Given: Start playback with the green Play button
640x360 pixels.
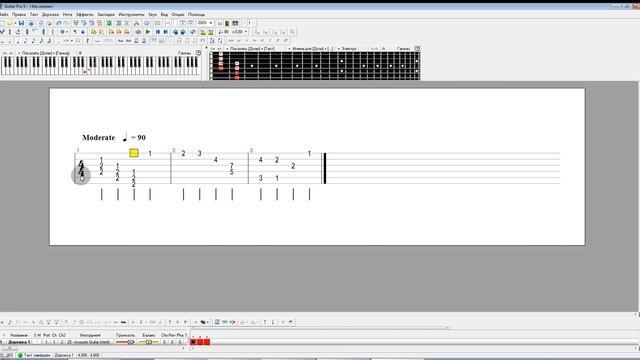Looking at the screenshot, I should (x=148, y=32).
